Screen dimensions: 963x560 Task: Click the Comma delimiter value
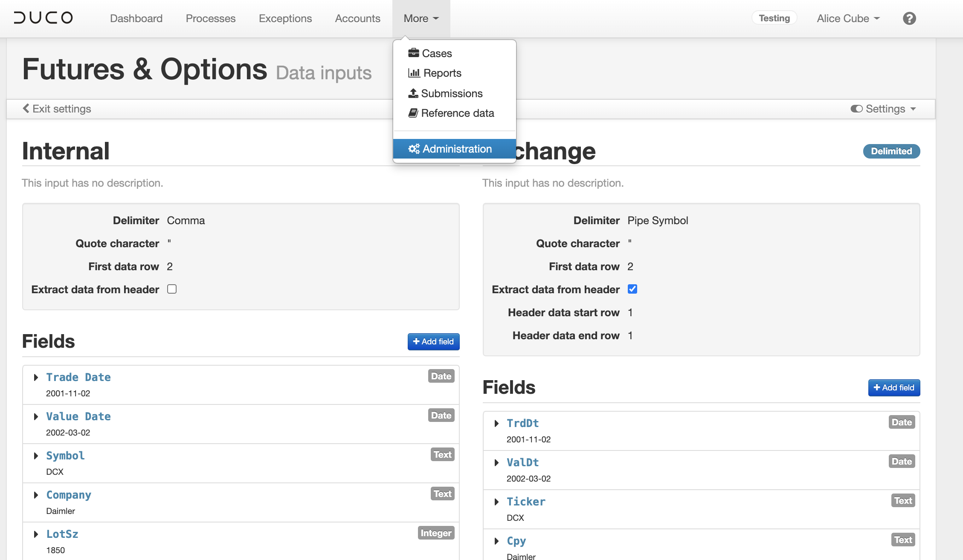(186, 220)
